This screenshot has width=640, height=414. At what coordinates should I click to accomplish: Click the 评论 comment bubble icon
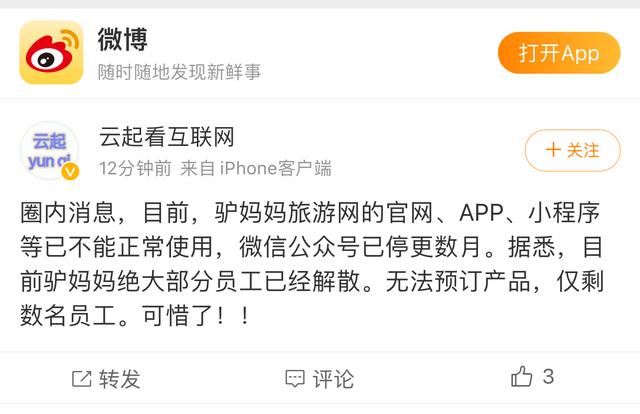click(x=295, y=378)
